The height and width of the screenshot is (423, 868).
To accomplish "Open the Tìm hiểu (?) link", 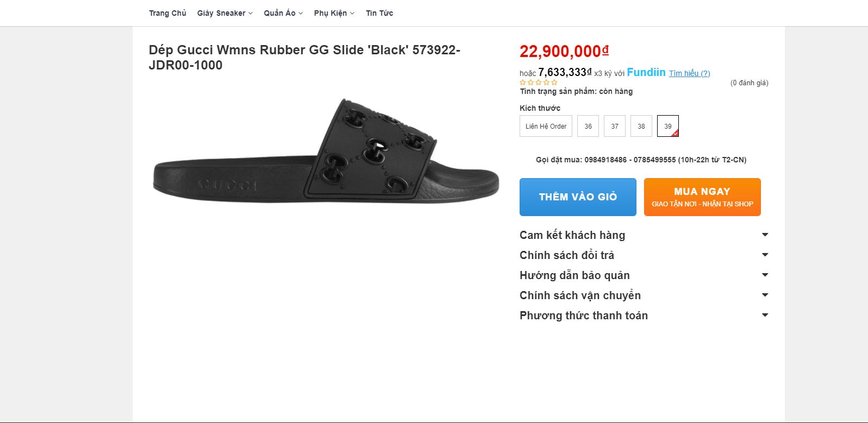I will pos(689,73).
